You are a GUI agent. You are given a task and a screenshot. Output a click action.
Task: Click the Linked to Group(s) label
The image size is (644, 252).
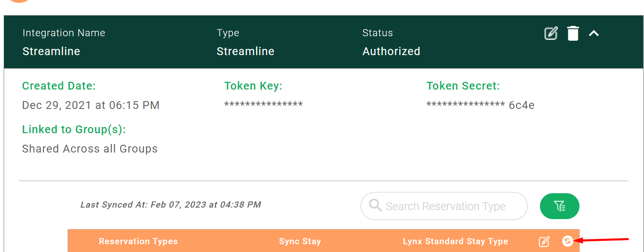point(74,129)
